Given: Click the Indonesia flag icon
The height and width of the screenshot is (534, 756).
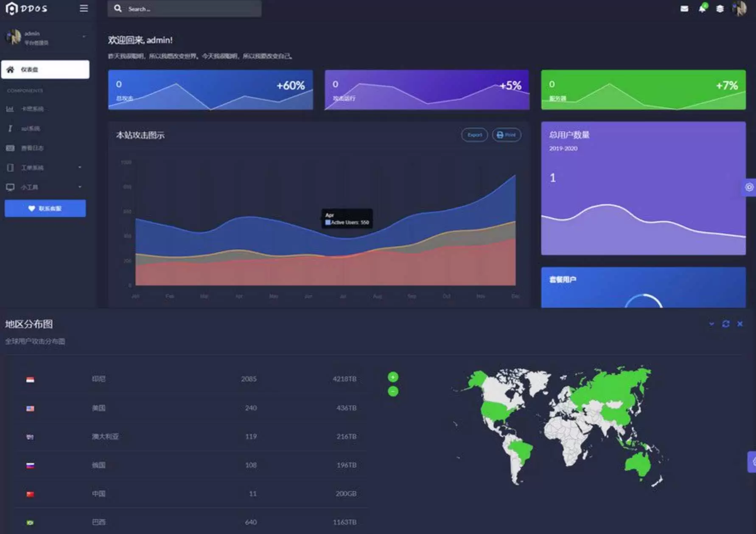Looking at the screenshot, I should point(30,379).
